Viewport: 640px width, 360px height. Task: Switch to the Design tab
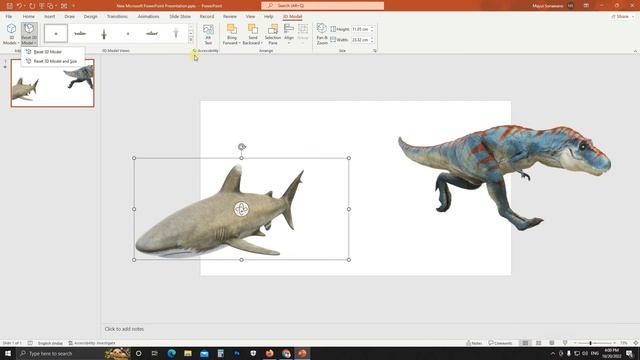(x=91, y=16)
